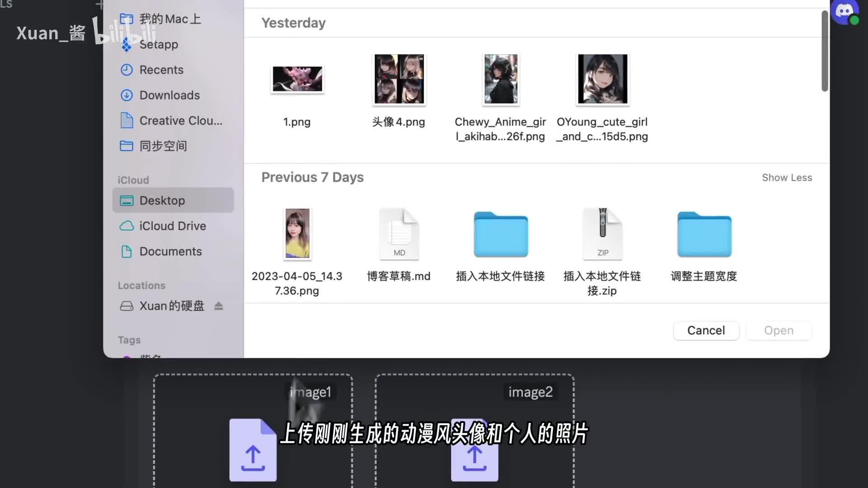Open the 插入本地文件链接 folder
Viewport: 868px width, 488px height.
[500, 235]
